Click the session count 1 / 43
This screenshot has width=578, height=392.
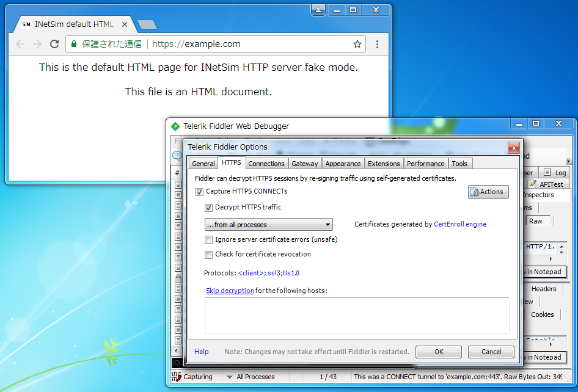pyautogui.click(x=327, y=377)
